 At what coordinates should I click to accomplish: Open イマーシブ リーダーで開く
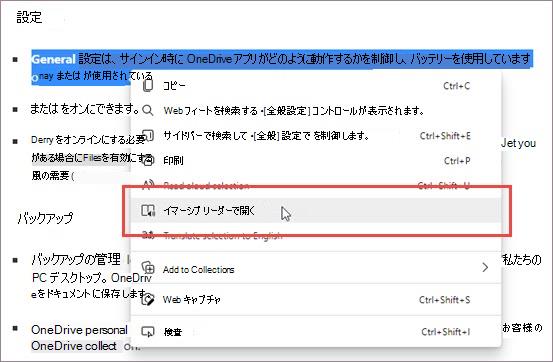pyautogui.click(x=316, y=211)
